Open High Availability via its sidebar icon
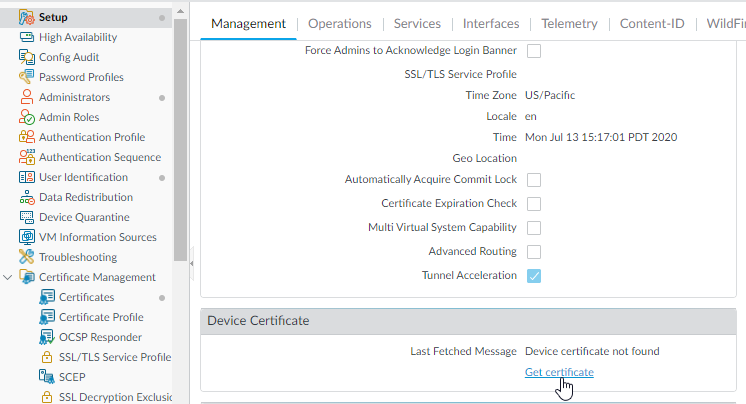The height and width of the screenshot is (404, 746). point(28,37)
